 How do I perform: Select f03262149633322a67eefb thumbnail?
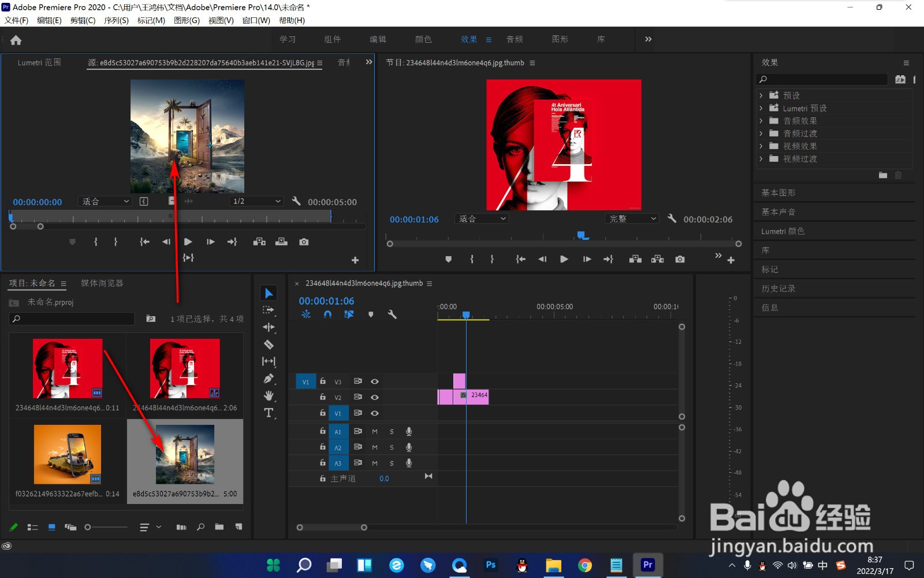(x=68, y=455)
